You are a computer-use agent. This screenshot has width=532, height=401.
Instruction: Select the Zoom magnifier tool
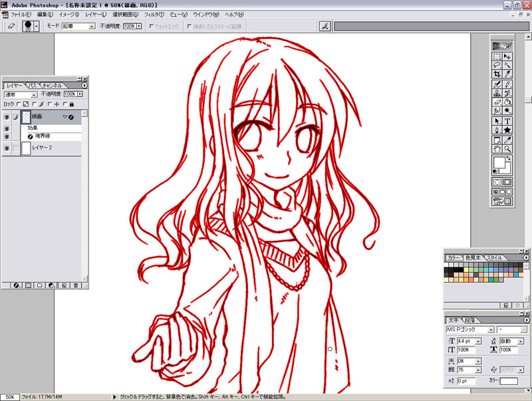pos(507,149)
